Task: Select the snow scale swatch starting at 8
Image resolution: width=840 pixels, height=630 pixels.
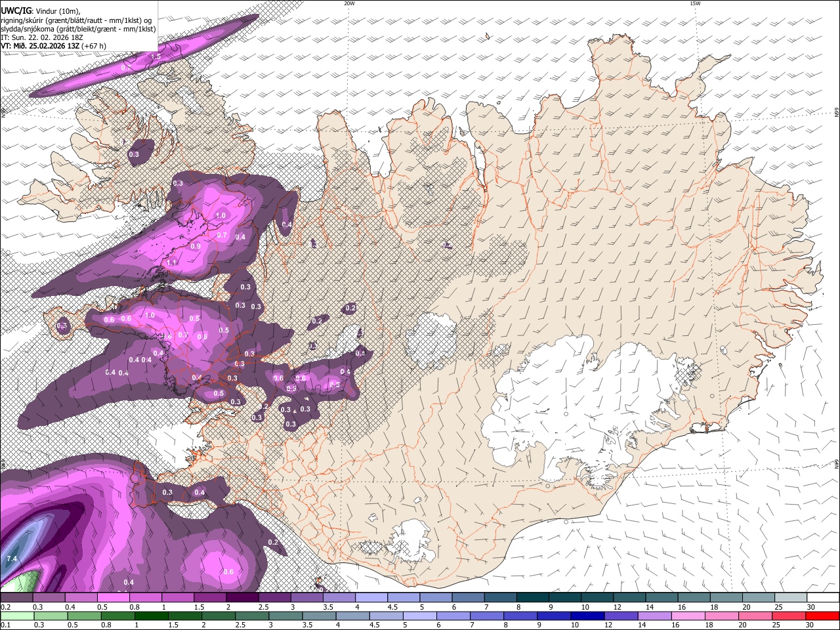Action: [x=533, y=598]
